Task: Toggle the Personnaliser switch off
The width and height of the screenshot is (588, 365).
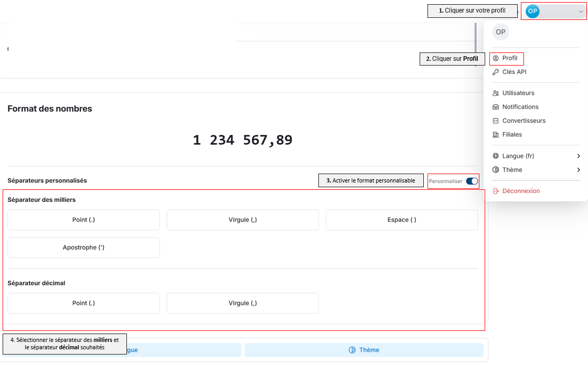Action: [472, 181]
